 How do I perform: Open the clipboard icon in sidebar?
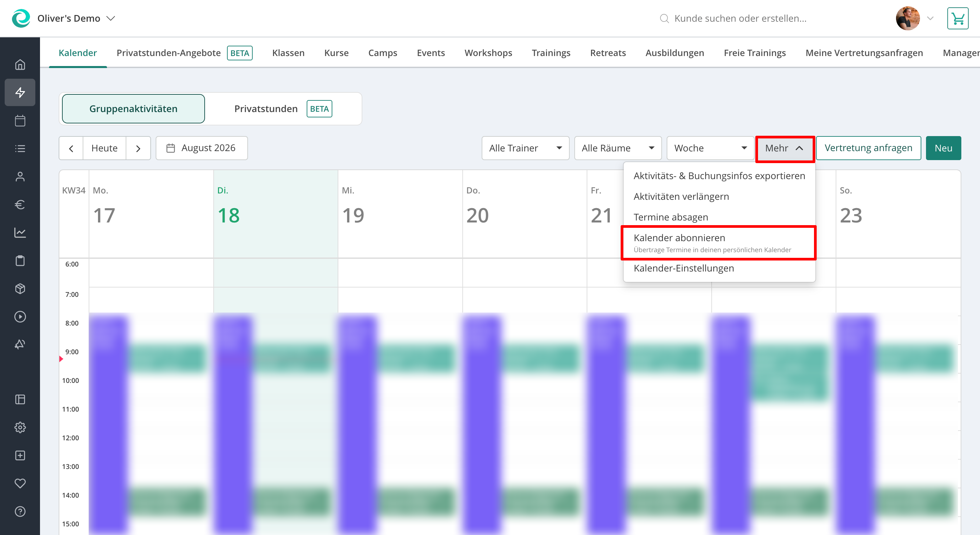coord(20,261)
